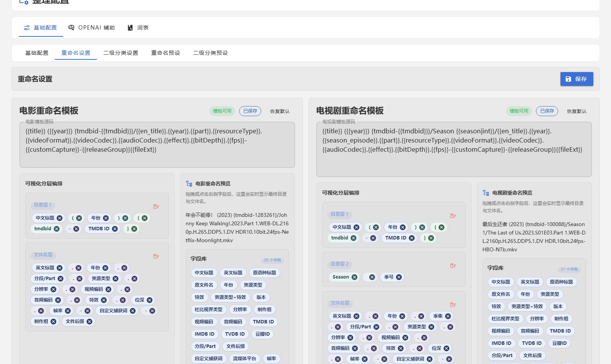
Task: Delete TV 文件名层 via trash icon
Action: [x=453, y=305]
